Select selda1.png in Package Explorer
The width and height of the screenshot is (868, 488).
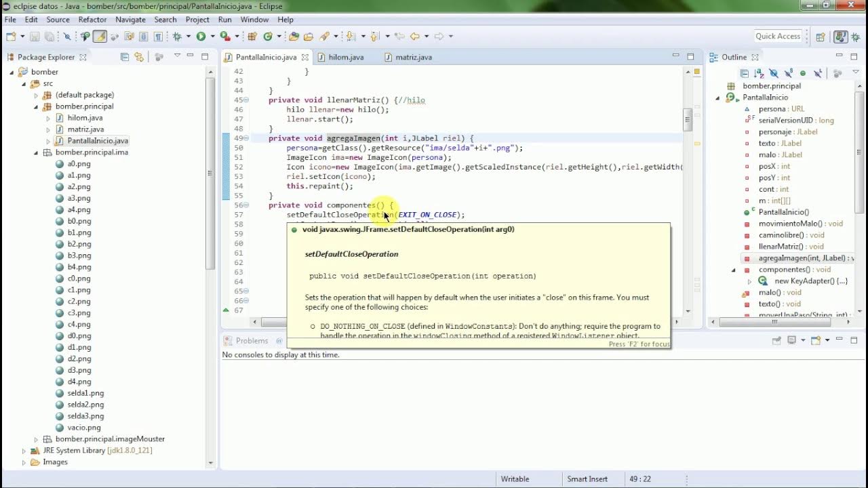point(85,393)
